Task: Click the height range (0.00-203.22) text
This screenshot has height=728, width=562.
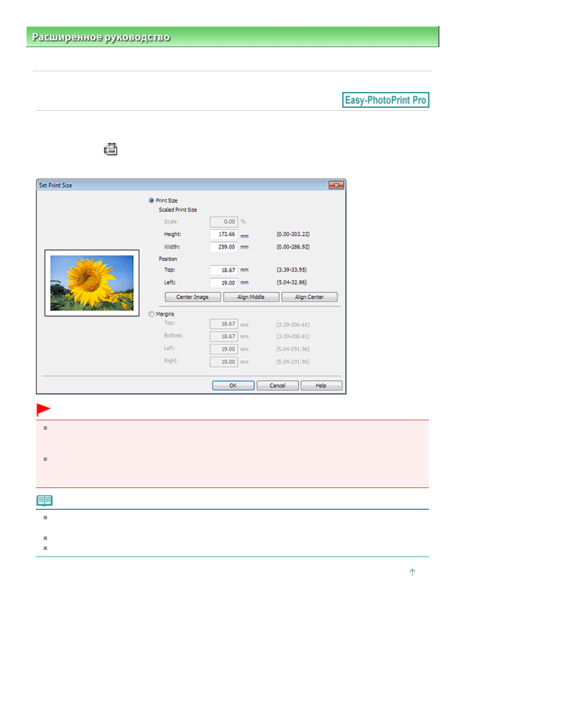Action: coord(293,234)
